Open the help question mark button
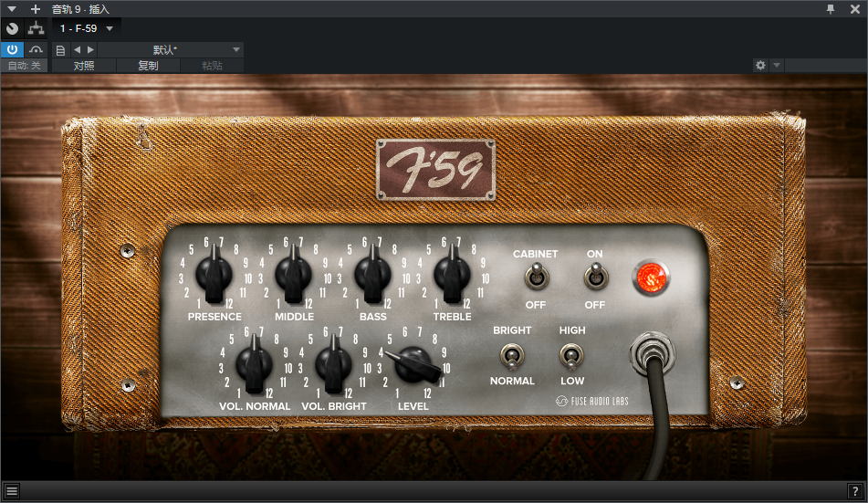The width and height of the screenshot is (868, 503). tap(855, 491)
